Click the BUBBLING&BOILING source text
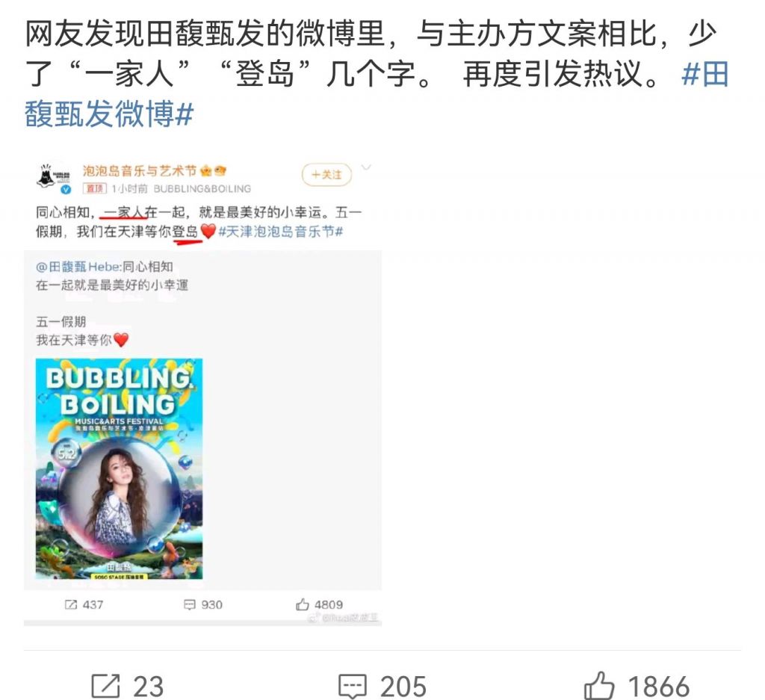Screen dimensions: 765x700 202,189
